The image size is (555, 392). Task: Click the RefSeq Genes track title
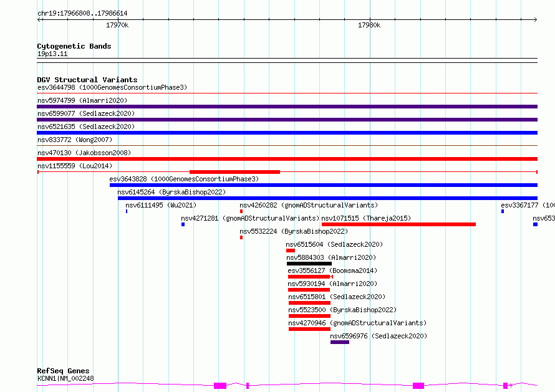tap(63, 371)
